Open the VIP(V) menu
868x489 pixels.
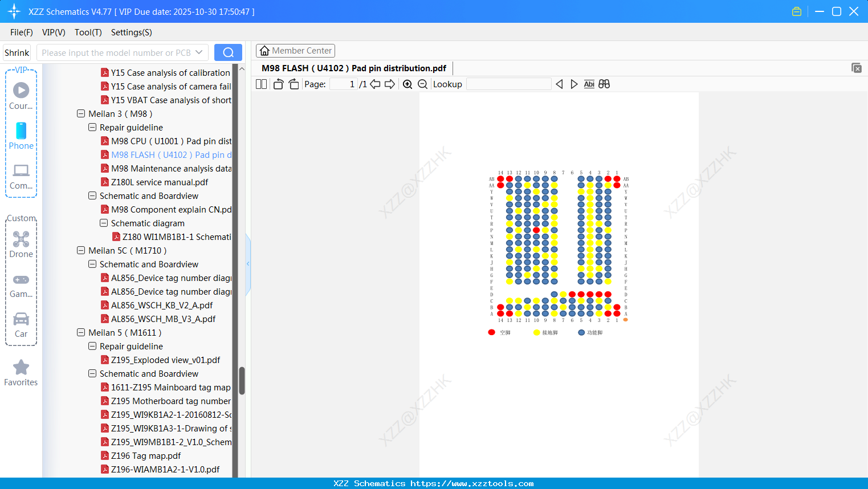click(x=54, y=32)
